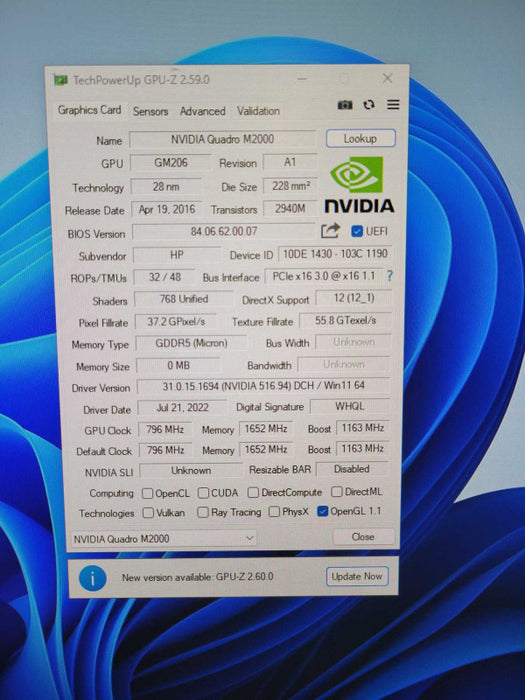Image resolution: width=525 pixels, height=700 pixels.
Task: Click the Name field NVIDIA Quadro M2000
Action: [x=222, y=139]
